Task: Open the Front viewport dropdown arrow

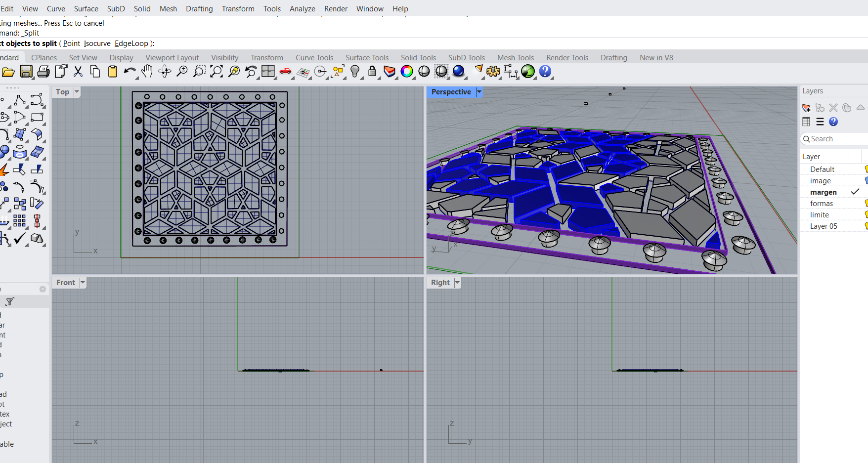Action: pos(83,283)
